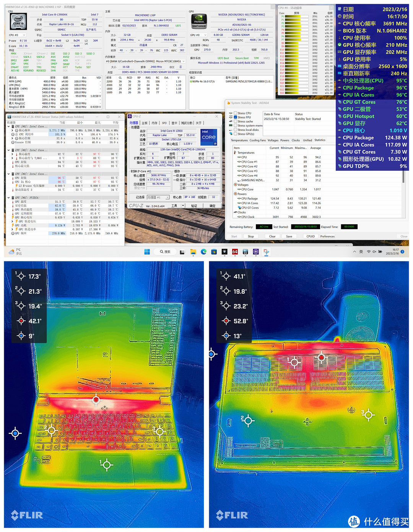Enable the Stress cache checkbox
This screenshot has height=532, width=413.
(x=235, y=121)
